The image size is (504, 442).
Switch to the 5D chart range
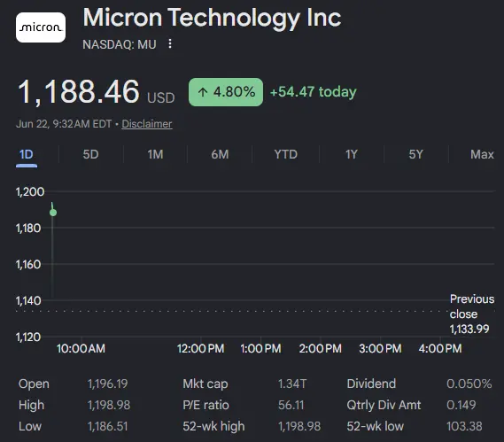pyautogui.click(x=90, y=154)
